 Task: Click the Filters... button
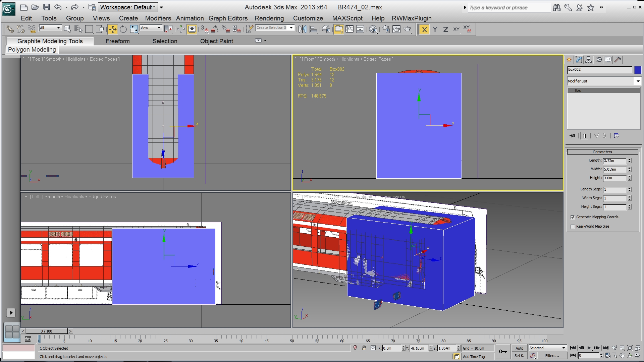click(x=552, y=356)
